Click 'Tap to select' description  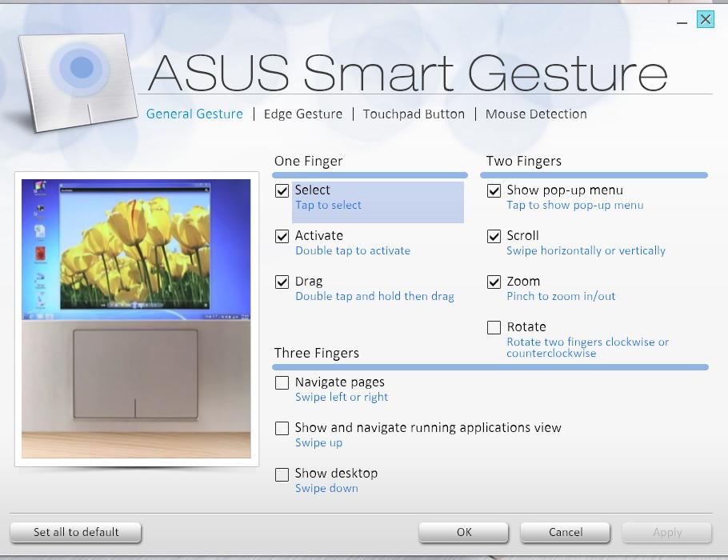point(328,206)
